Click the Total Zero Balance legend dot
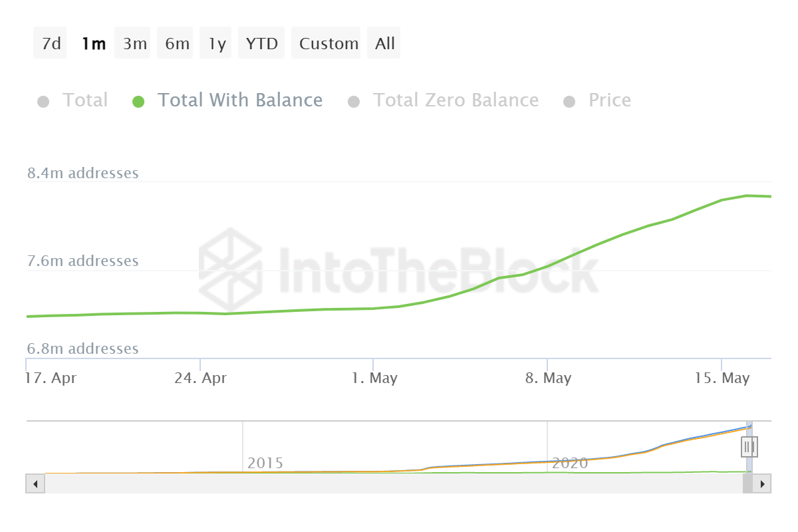 353,100
